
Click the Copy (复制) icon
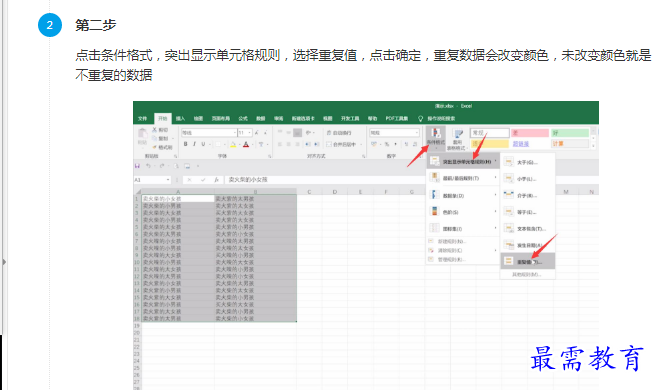click(155, 138)
